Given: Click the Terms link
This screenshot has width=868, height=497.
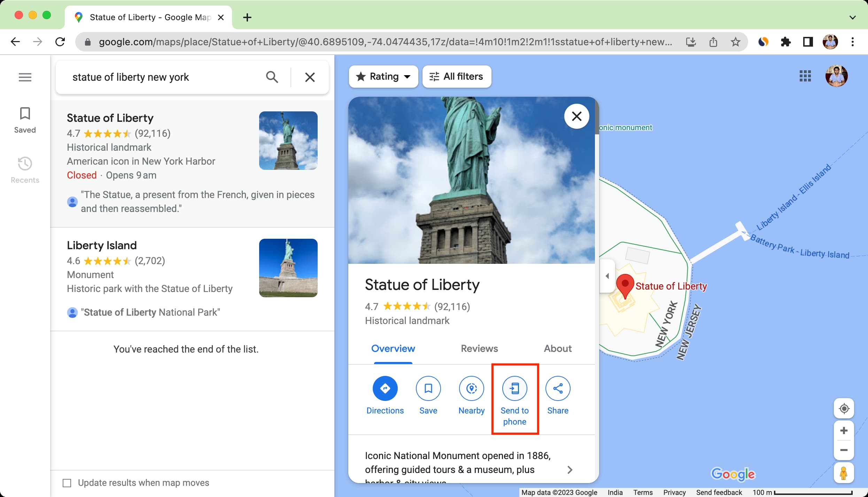Looking at the screenshot, I should 643,492.
